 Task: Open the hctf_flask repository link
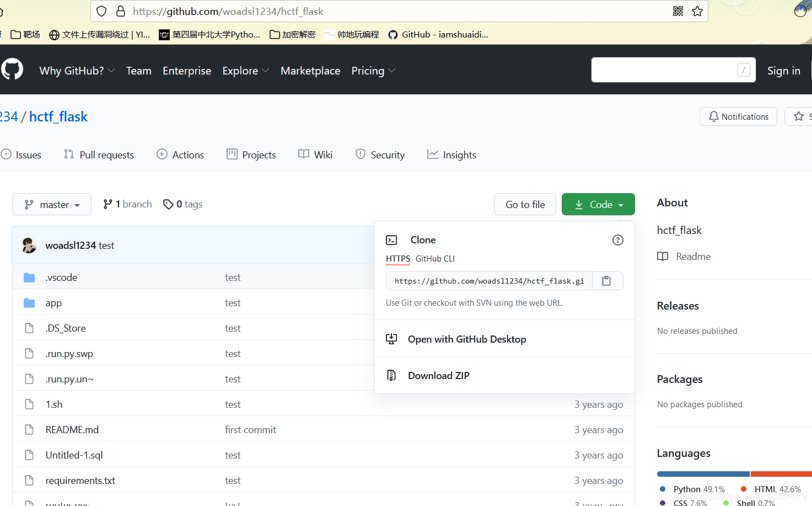(x=58, y=116)
